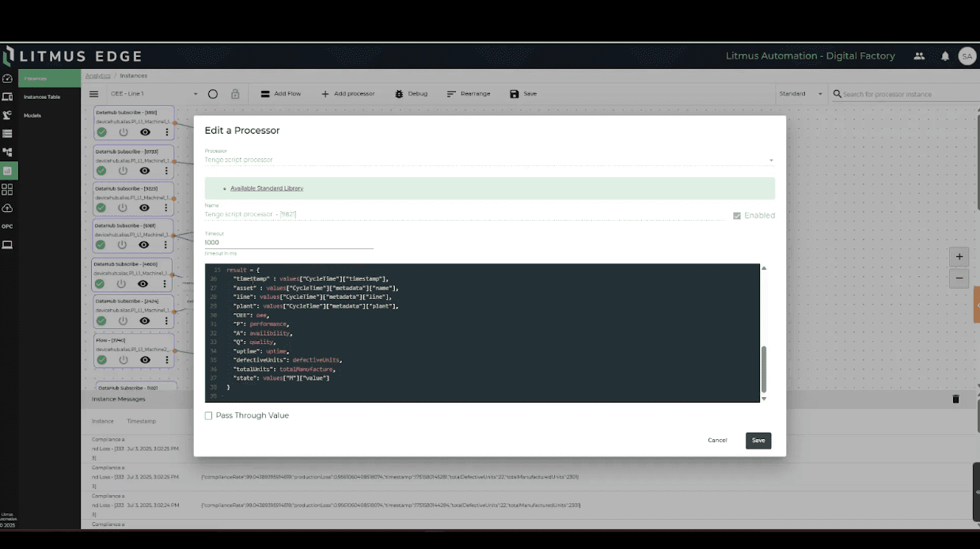Click the canvas zoom in plus button

click(x=959, y=257)
